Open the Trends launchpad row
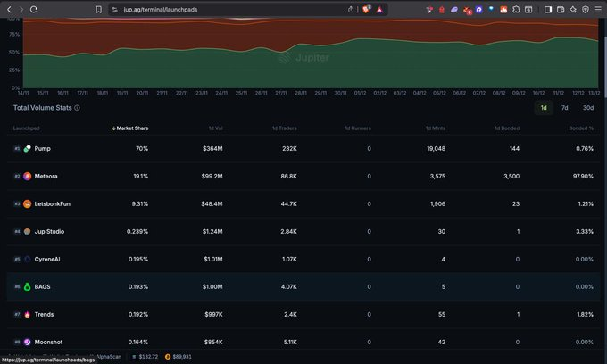This screenshot has height=364, width=607. click(x=303, y=315)
